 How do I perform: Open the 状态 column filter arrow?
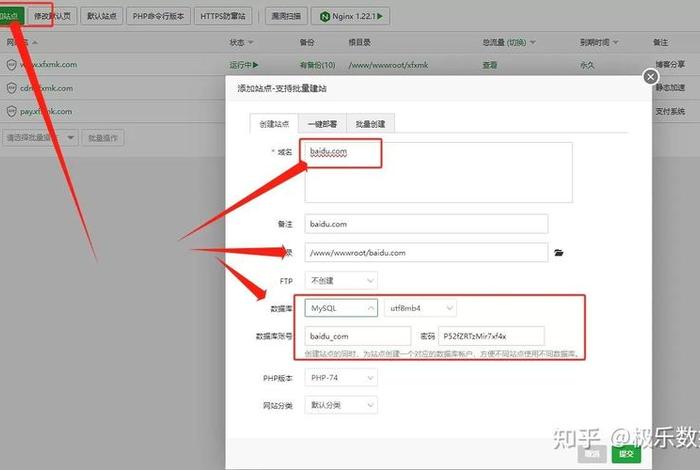tap(250, 42)
